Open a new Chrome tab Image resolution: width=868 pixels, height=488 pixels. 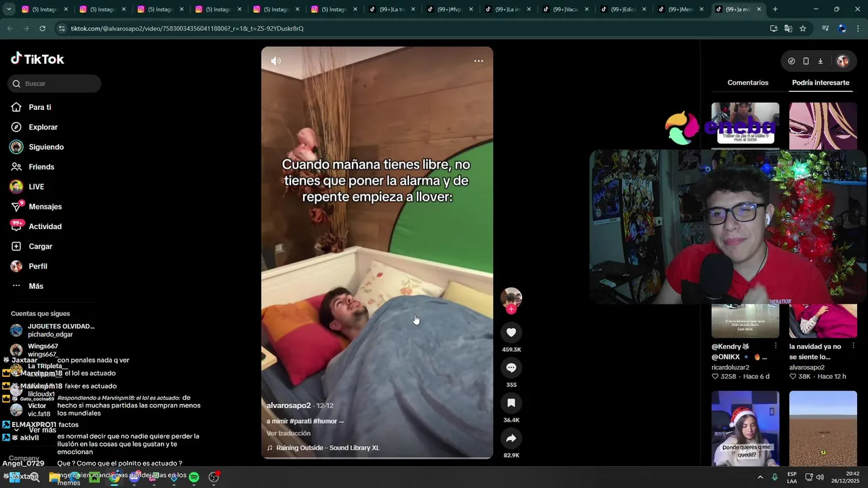tap(775, 9)
